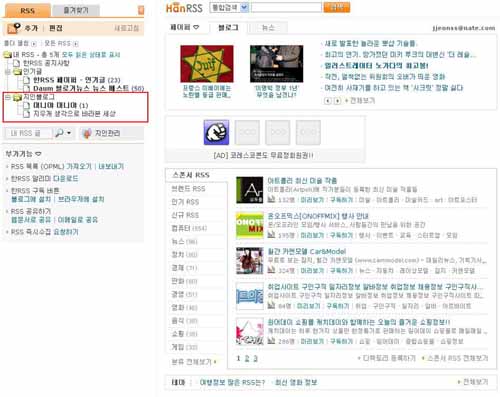The image size is (500, 397).
Task: Click the orange RSS add-feed icon
Action: point(14,28)
